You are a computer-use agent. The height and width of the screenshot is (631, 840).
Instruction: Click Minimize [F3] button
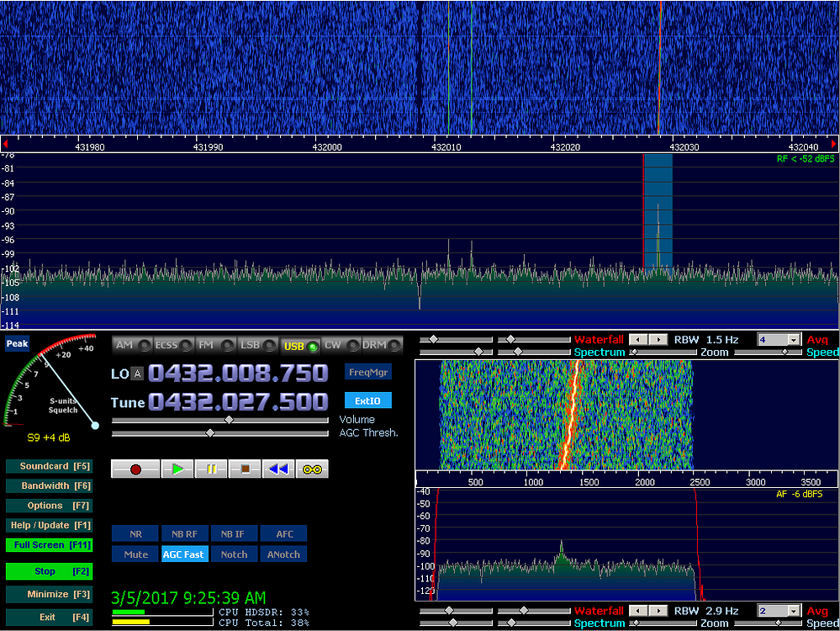pos(50,594)
